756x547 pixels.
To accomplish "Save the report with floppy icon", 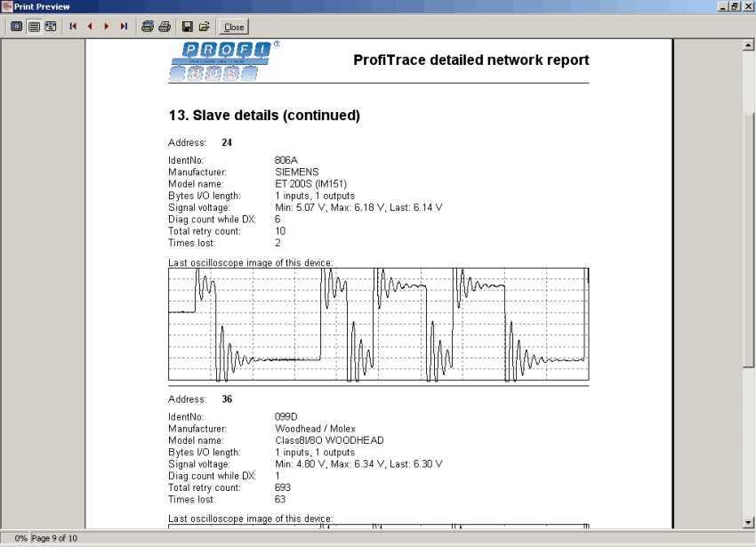I will coord(188,27).
